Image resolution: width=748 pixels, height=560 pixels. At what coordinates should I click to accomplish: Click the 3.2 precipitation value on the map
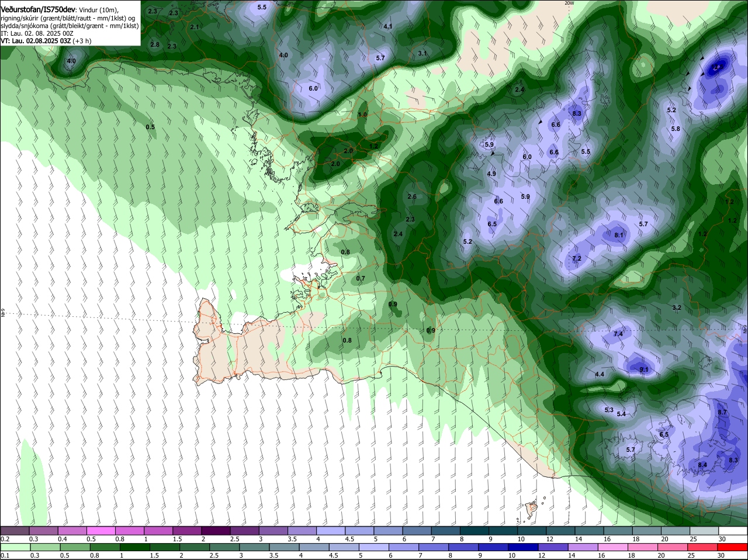click(x=677, y=307)
